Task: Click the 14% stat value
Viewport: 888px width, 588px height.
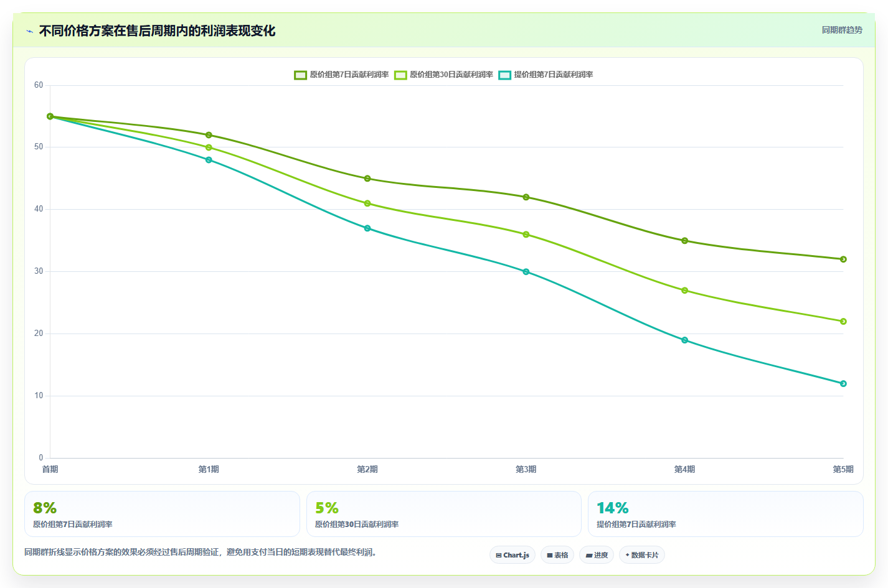Action: (x=613, y=508)
